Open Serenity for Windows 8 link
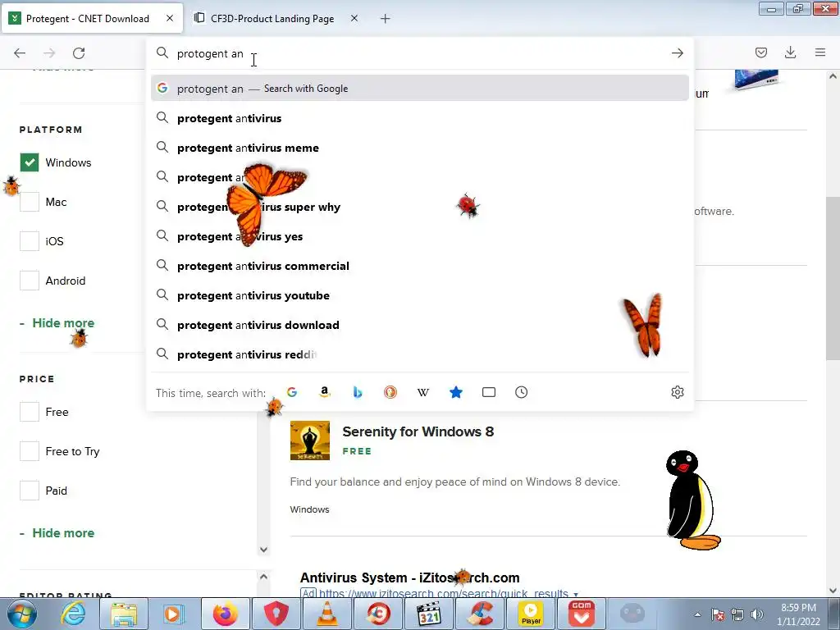Viewport: 840px width, 630px height. pyautogui.click(x=418, y=431)
